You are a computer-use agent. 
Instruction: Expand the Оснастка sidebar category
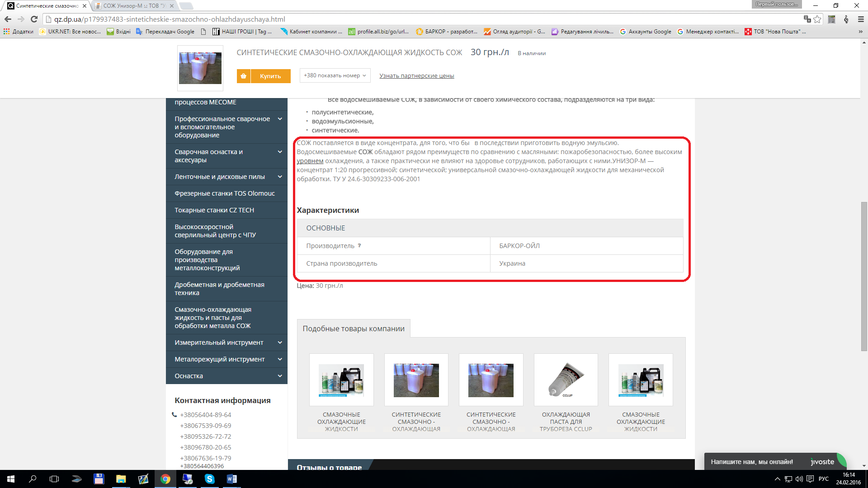coord(280,376)
